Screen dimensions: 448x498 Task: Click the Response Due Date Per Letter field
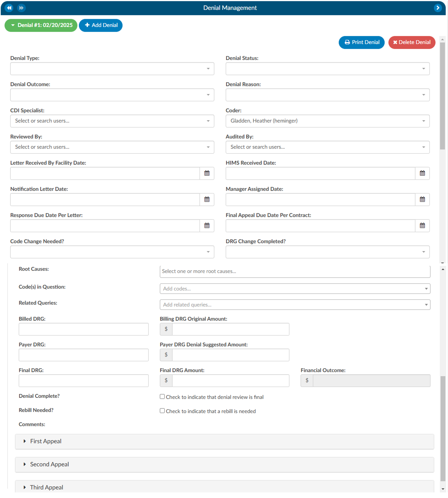tap(105, 225)
